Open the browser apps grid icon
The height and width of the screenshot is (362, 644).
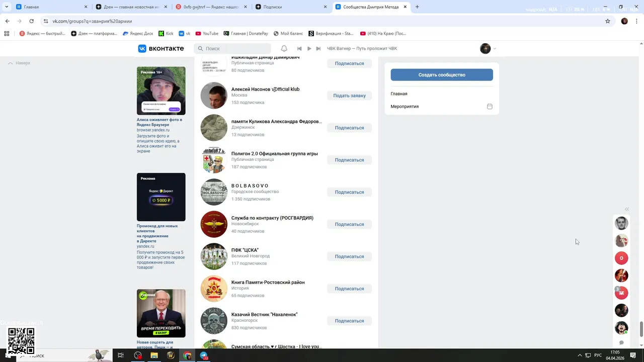(7, 34)
